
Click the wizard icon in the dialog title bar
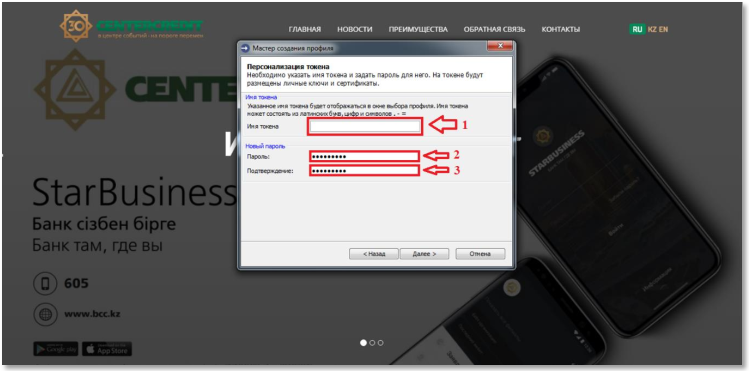tap(246, 48)
